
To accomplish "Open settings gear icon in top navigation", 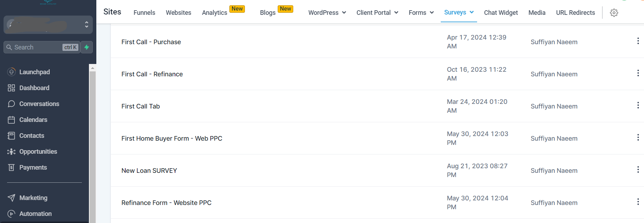I will (x=614, y=13).
